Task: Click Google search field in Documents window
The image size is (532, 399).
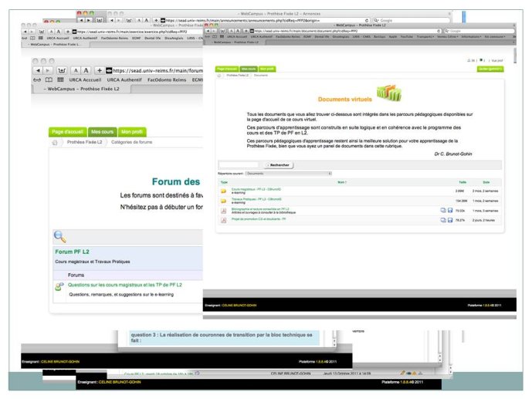Action: [x=479, y=31]
